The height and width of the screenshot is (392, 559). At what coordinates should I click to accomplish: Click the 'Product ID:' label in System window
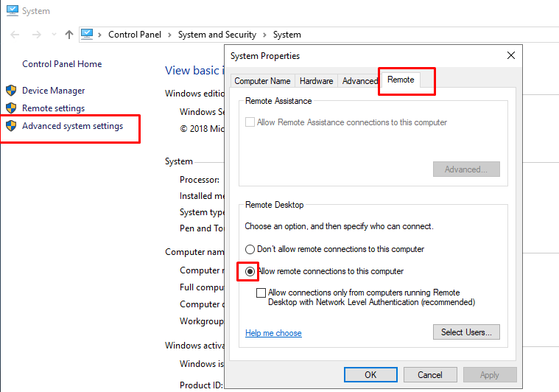[x=201, y=385]
